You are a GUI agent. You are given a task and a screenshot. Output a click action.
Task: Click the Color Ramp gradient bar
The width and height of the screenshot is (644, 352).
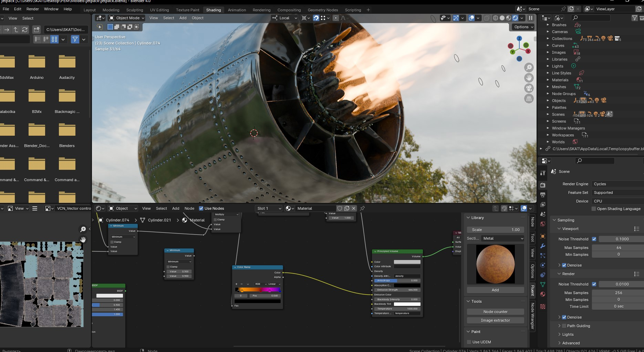click(x=258, y=290)
